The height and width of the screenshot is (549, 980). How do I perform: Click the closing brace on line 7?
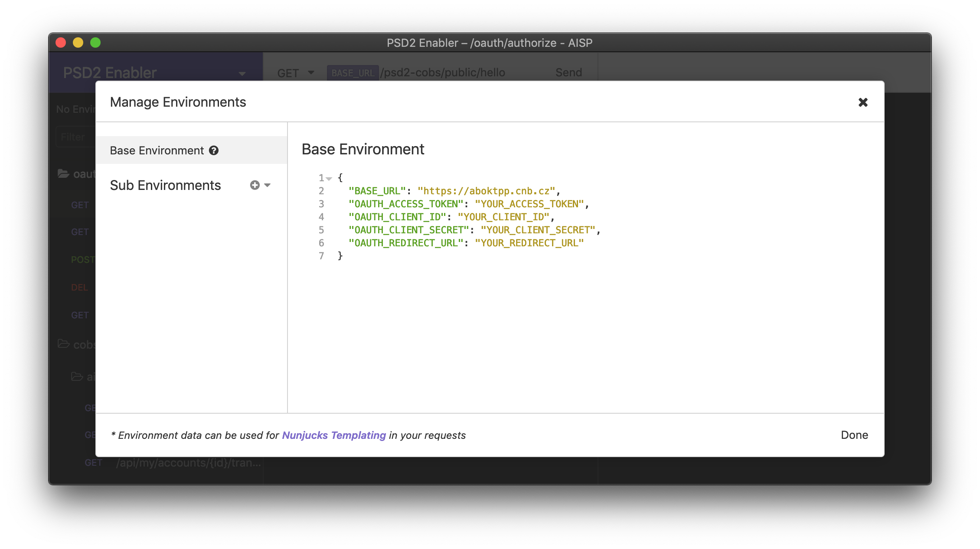tap(340, 256)
